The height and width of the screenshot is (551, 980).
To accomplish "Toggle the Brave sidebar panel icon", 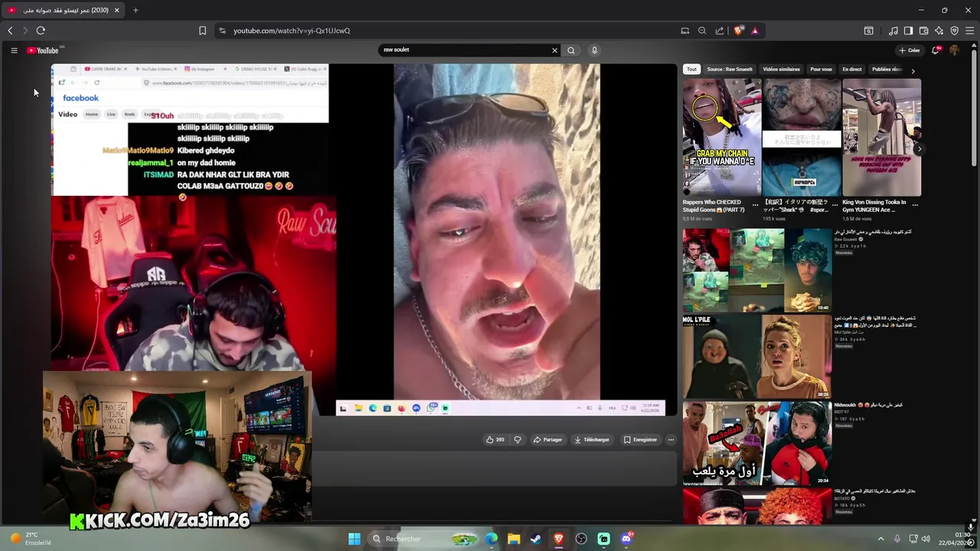I will 908,31.
